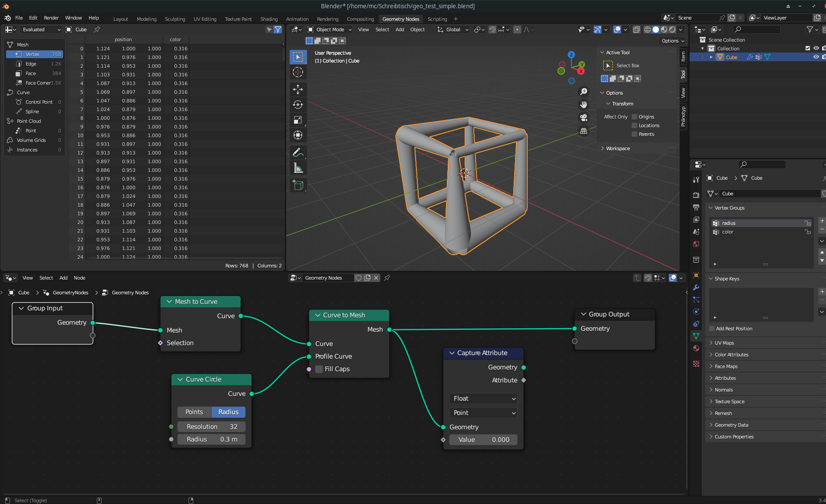Click the Resolution 32 slider field
826x504 pixels.
[x=211, y=427]
